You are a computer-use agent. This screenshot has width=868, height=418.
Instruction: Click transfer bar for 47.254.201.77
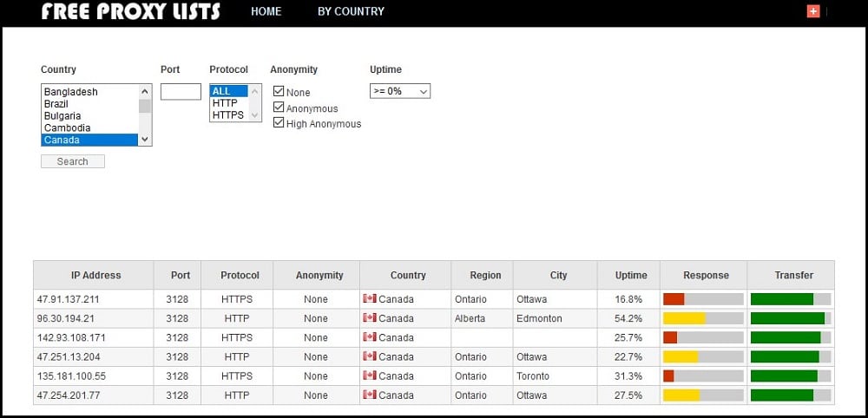click(791, 395)
